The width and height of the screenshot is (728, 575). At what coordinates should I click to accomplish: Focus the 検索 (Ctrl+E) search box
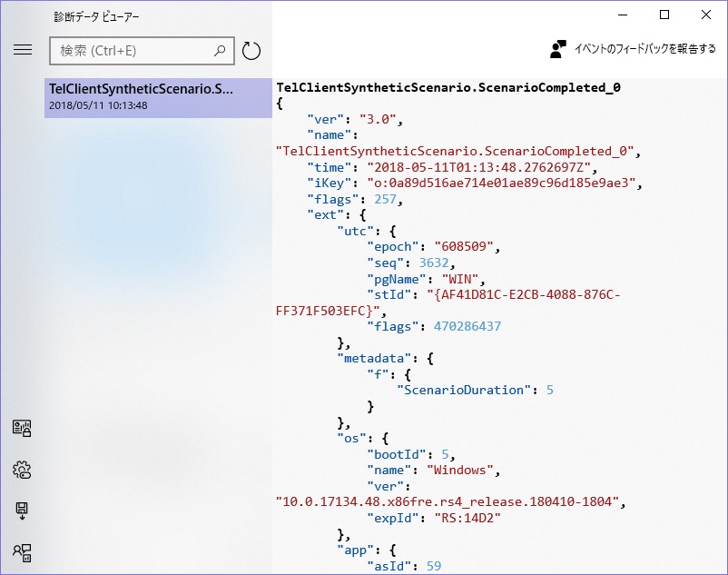pyautogui.click(x=142, y=51)
